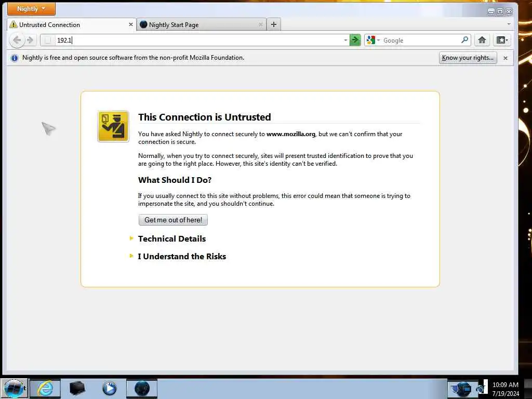Open the black folder taskbar icon
The height and width of the screenshot is (399, 532).
pyautogui.click(x=77, y=389)
